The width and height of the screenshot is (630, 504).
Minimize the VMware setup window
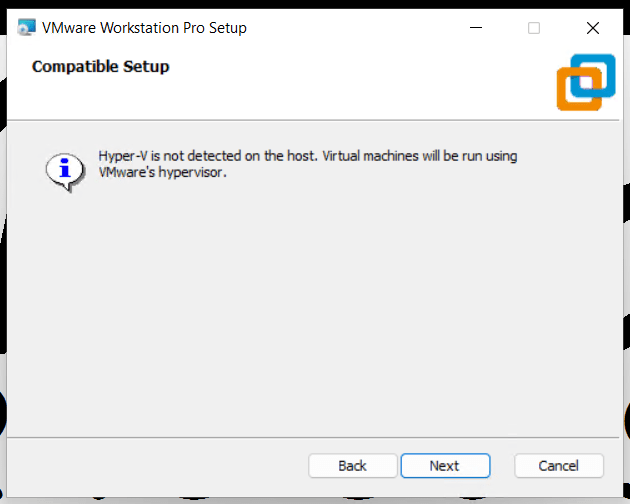point(475,28)
